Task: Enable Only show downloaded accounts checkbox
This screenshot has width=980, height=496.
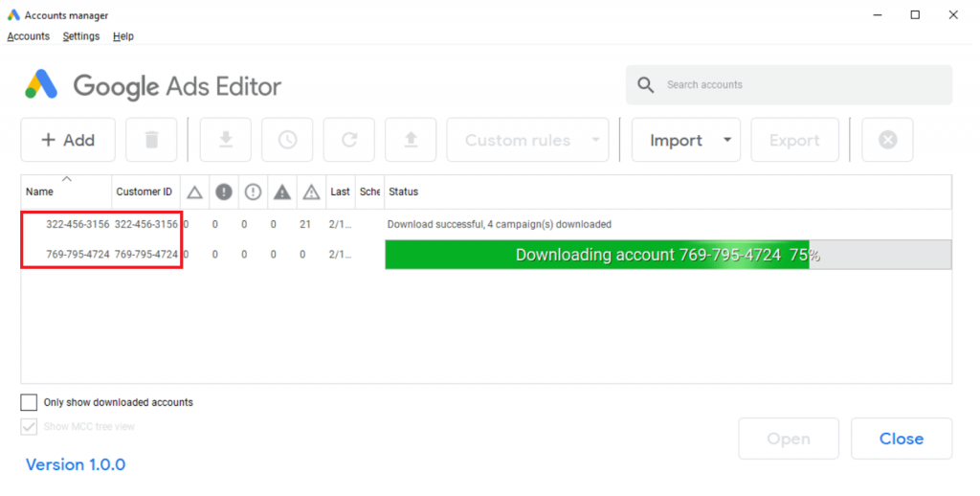Action: point(30,402)
